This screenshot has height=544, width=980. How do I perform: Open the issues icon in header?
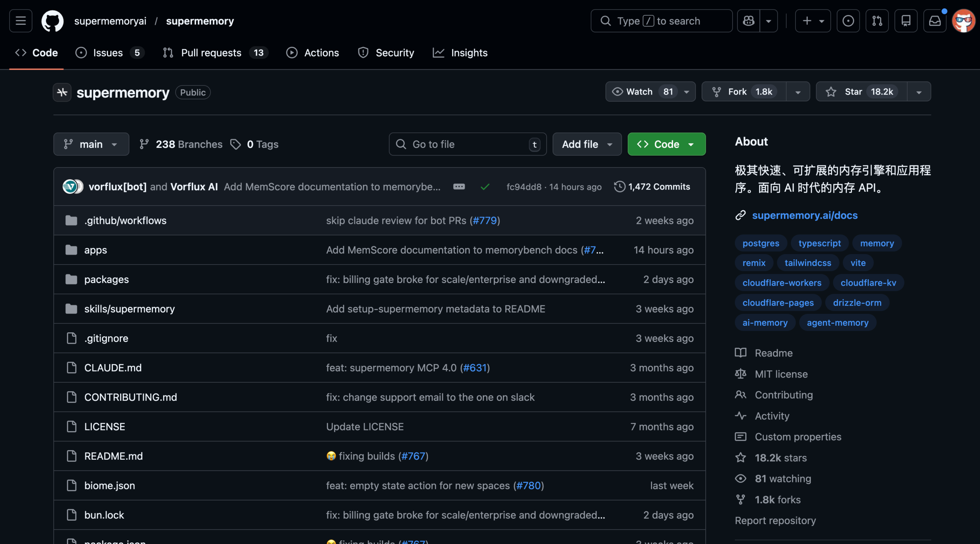(x=848, y=21)
